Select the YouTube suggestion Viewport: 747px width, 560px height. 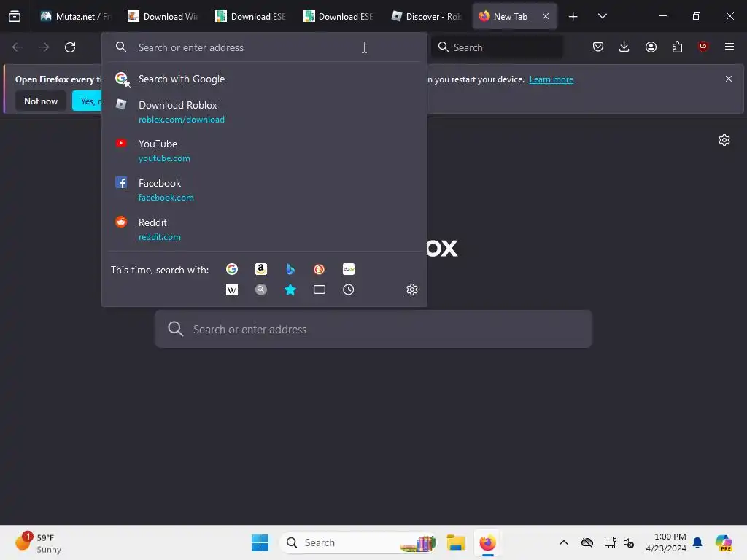point(264,150)
